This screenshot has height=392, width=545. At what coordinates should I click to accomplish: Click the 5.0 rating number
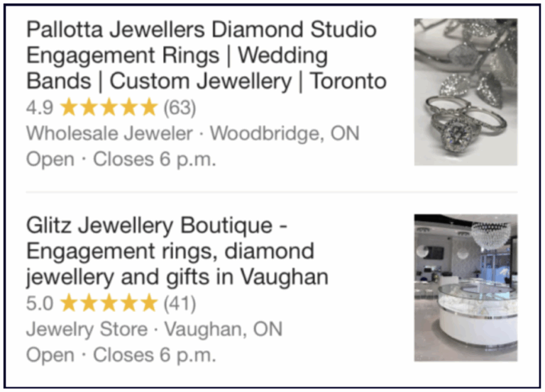[x=39, y=303]
